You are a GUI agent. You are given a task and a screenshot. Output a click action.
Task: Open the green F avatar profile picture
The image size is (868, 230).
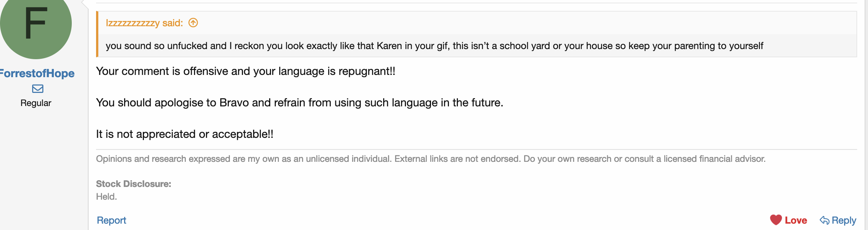36,23
